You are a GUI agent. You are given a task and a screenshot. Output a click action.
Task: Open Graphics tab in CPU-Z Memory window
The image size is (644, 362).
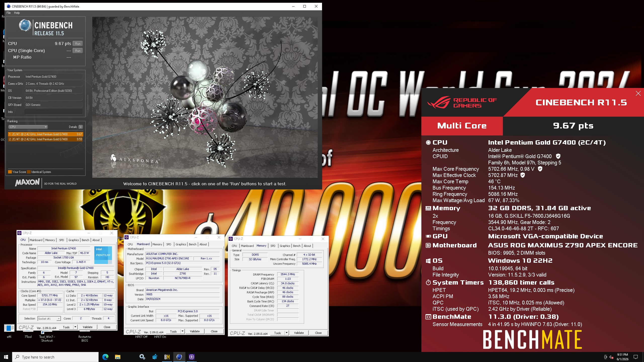[285, 246]
